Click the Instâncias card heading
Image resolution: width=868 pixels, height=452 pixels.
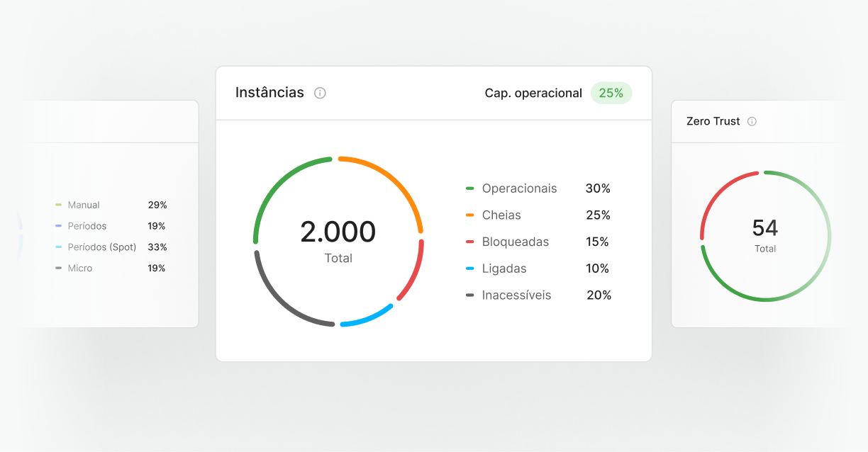pyautogui.click(x=269, y=93)
